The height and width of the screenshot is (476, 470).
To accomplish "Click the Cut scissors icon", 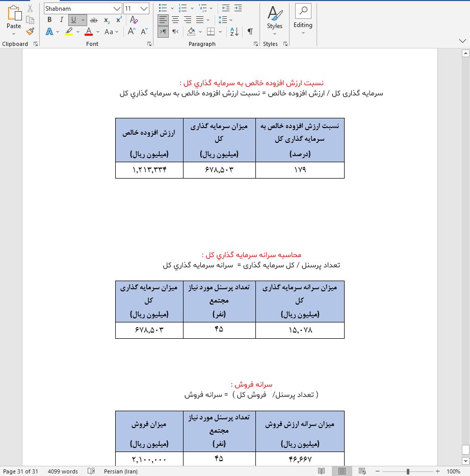I will point(30,9).
